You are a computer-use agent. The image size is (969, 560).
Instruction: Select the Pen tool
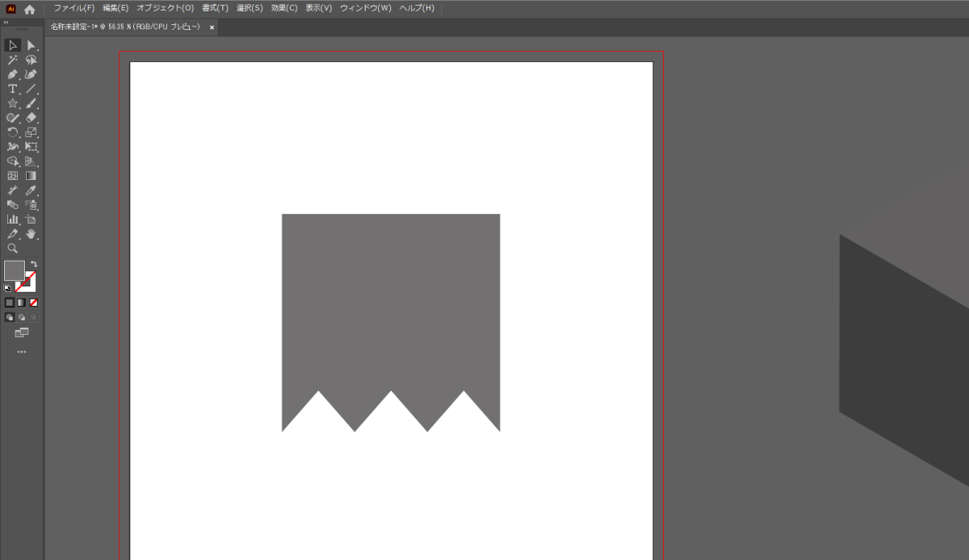click(x=12, y=74)
